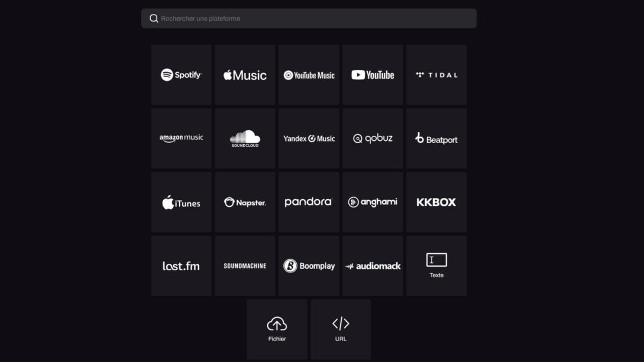Select the SoundCloud cloud logo
The width and height of the screenshot is (644, 362).
tap(245, 138)
